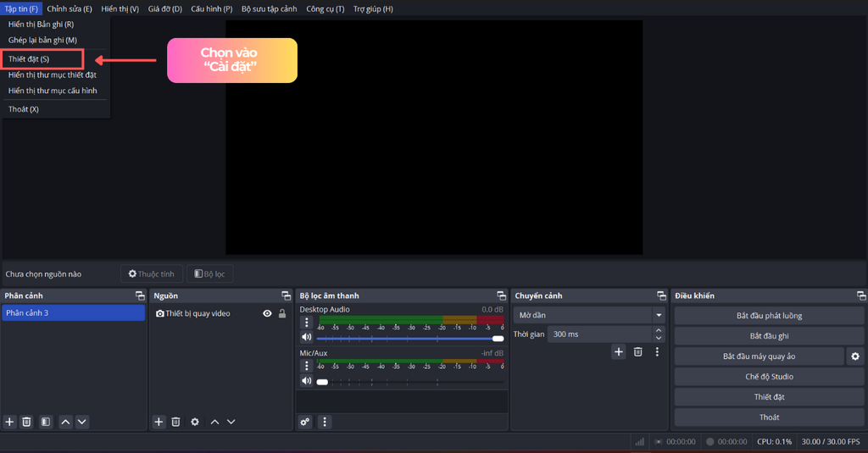Open scene filters icon in the Phân cảnh toolbar
The image size is (868, 453).
(46, 422)
